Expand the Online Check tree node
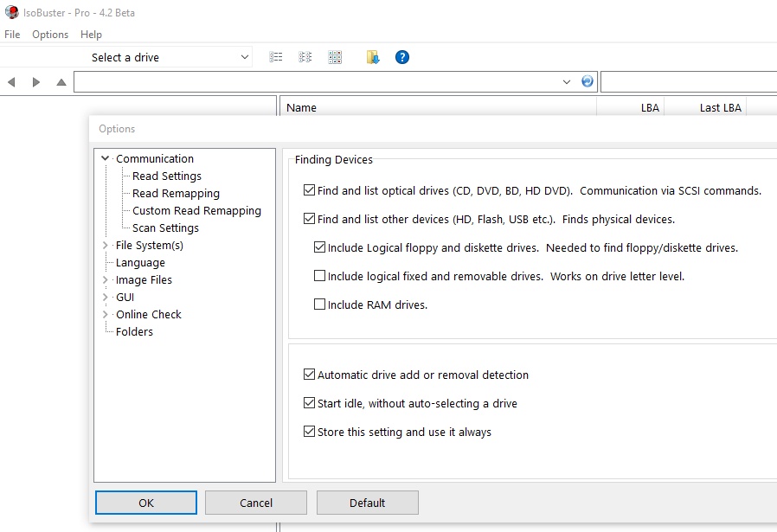 click(105, 315)
